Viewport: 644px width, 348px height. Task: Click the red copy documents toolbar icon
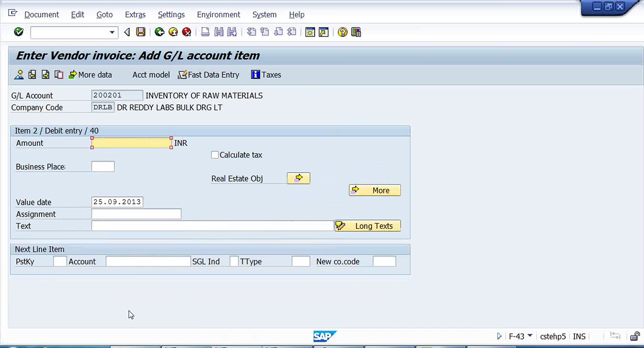pyautogui.click(x=59, y=74)
